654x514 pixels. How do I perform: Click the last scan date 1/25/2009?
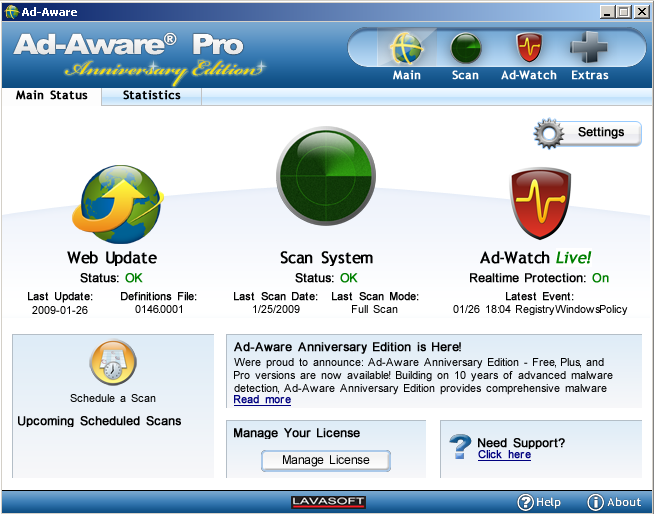(x=276, y=310)
